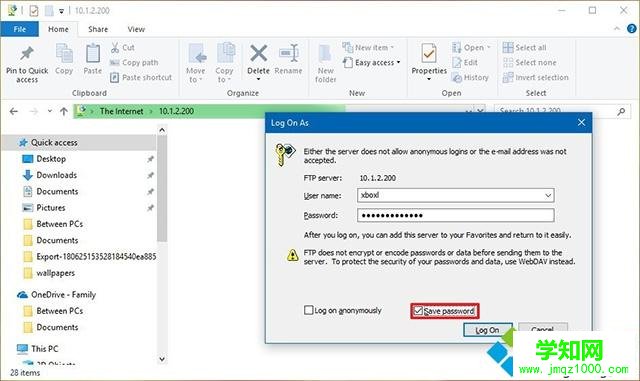Image resolution: width=640 pixels, height=381 pixels.
Task: Open the File menu tab
Action: pos(20,29)
